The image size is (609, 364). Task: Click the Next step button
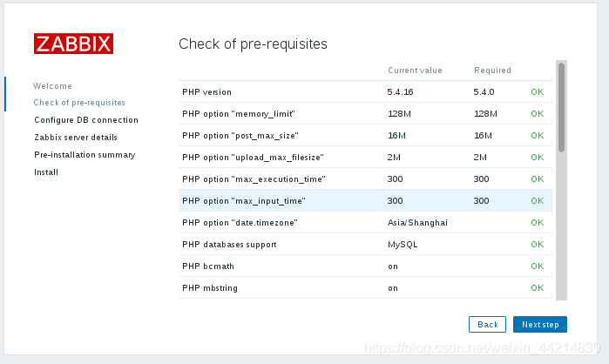540,325
